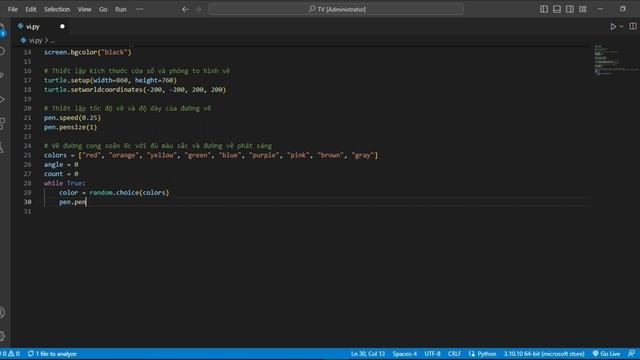Select the 3.10.10 64-bit interpreter
The height and width of the screenshot is (360, 640).
544,354
